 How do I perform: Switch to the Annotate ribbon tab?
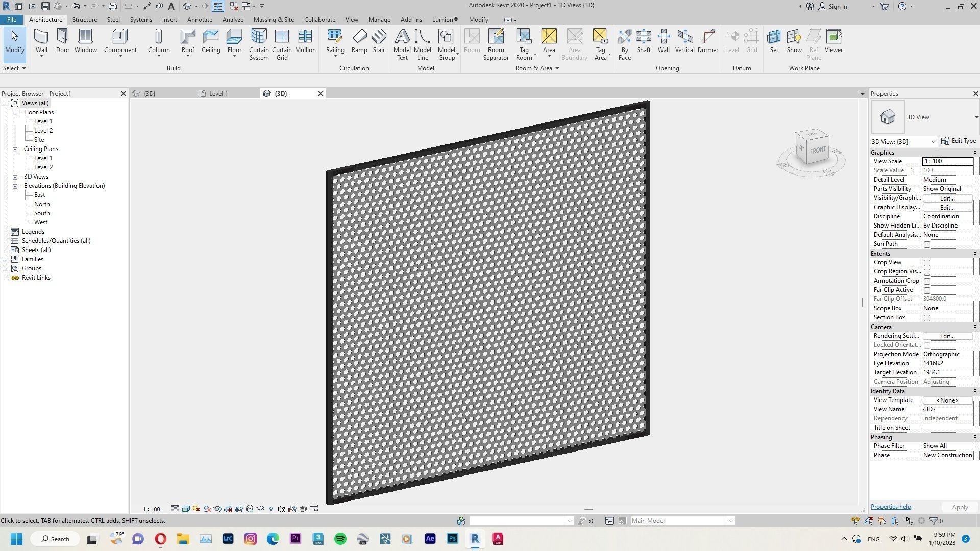(200, 19)
